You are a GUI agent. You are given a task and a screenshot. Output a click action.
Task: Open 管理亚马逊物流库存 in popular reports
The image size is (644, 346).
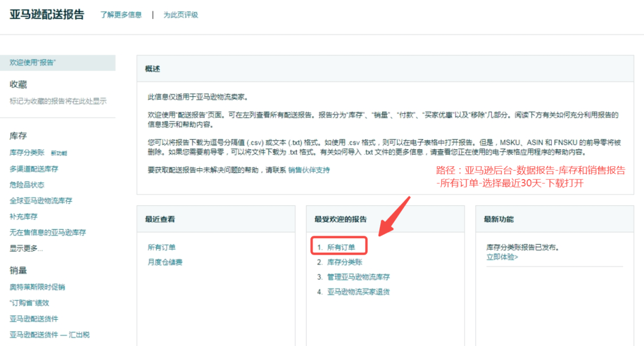[358, 277]
